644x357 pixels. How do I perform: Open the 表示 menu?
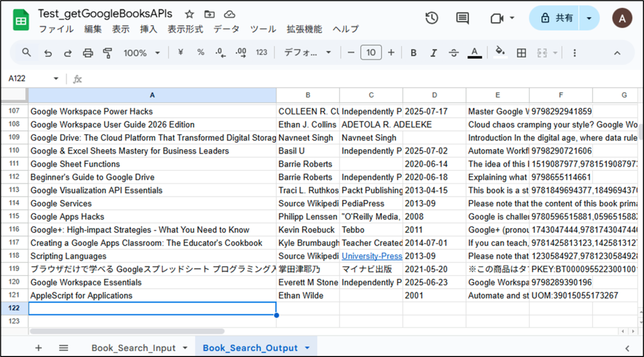point(121,29)
